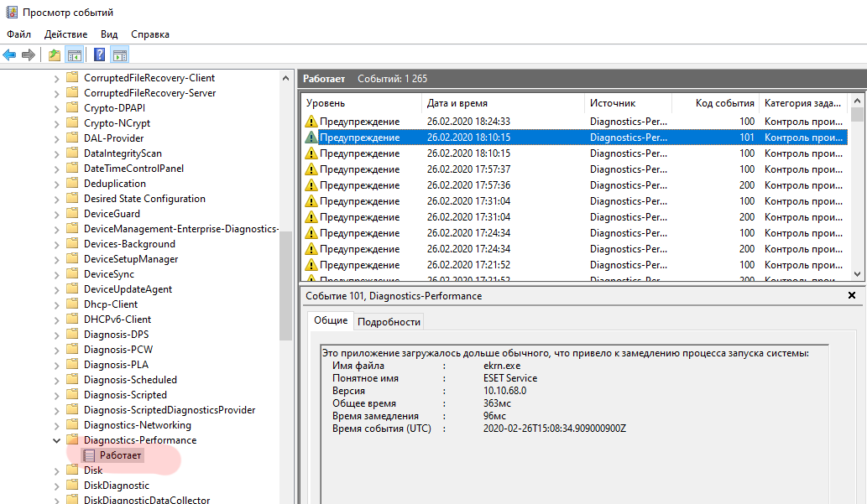
Task: Select the 26.02.2020 17:57:37 event row
Action: 574,169
